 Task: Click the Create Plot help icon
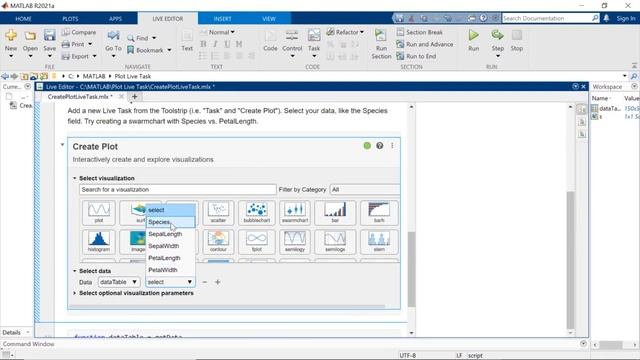[380, 146]
